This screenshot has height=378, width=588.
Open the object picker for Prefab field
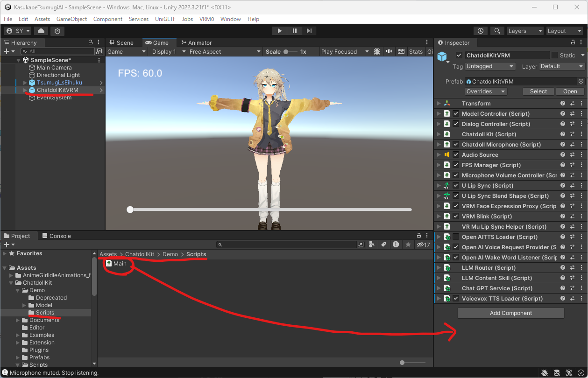[581, 81]
